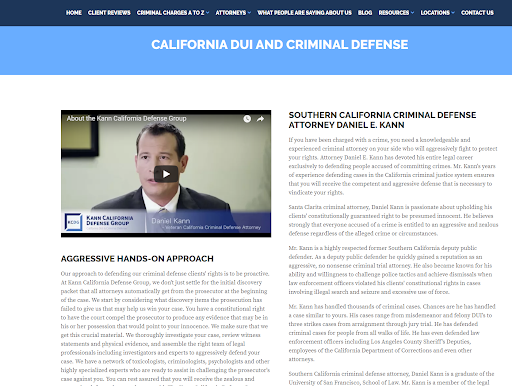Screen dimensions: 512x386
Task: Expand the Criminal Charges A to Z chevron
Action: pyautogui.click(x=208, y=13)
